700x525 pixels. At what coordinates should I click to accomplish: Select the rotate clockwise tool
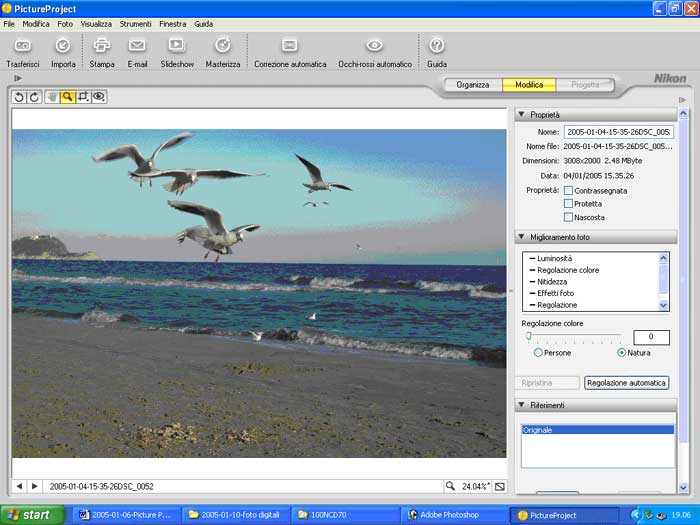pyautogui.click(x=34, y=97)
